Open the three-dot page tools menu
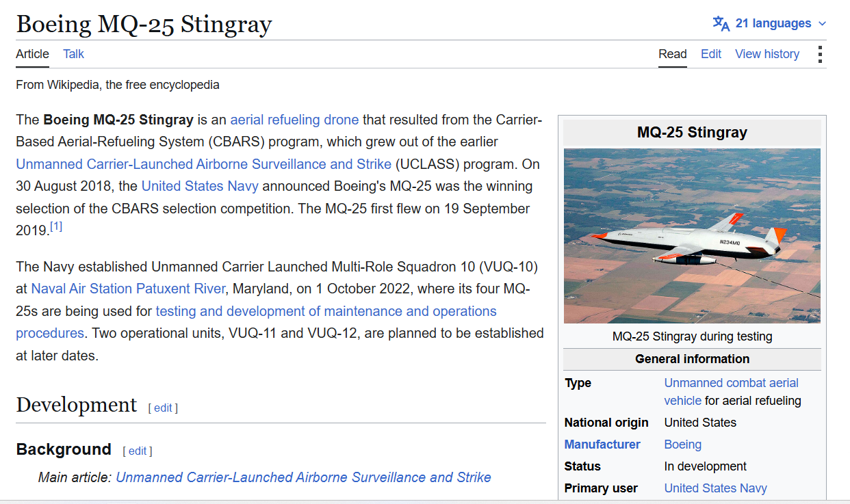The width and height of the screenshot is (850, 504). click(820, 54)
